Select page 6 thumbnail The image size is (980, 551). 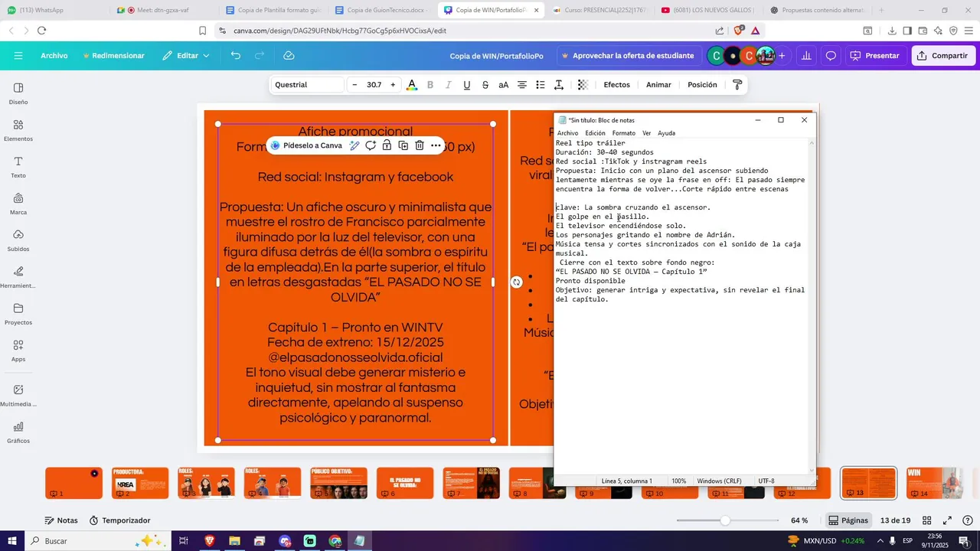(x=405, y=484)
